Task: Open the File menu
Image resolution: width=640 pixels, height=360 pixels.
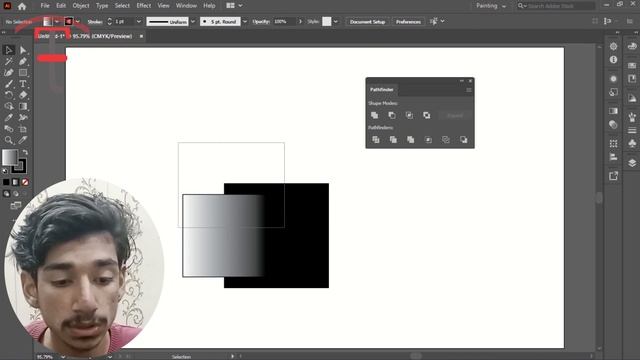Action: [x=45, y=6]
